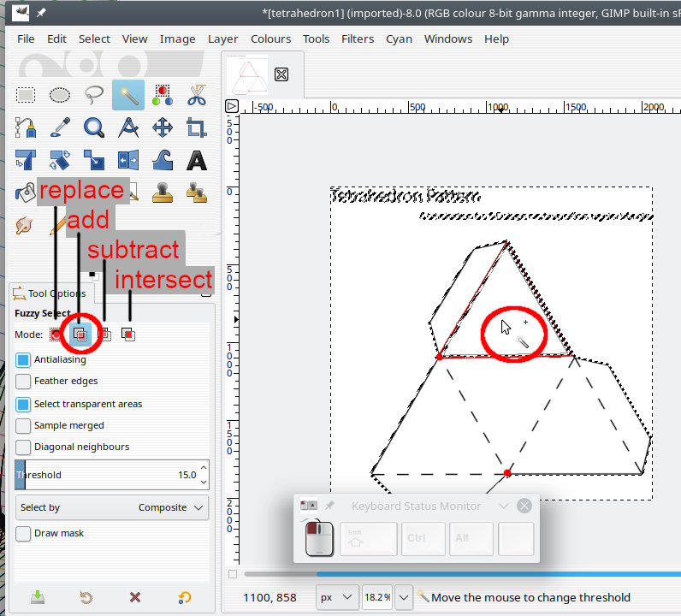Open the Colours menu
The width and height of the screenshot is (681, 616).
click(270, 38)
